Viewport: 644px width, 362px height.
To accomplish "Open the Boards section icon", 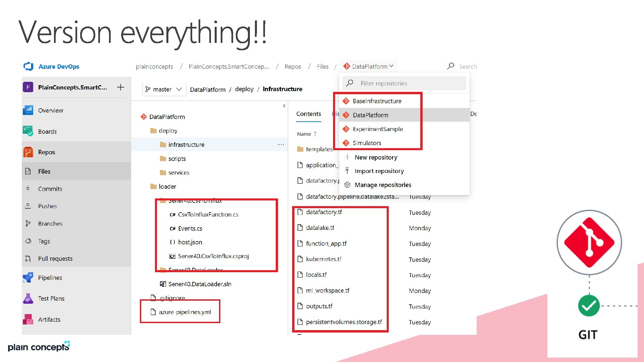I will 28,131.
